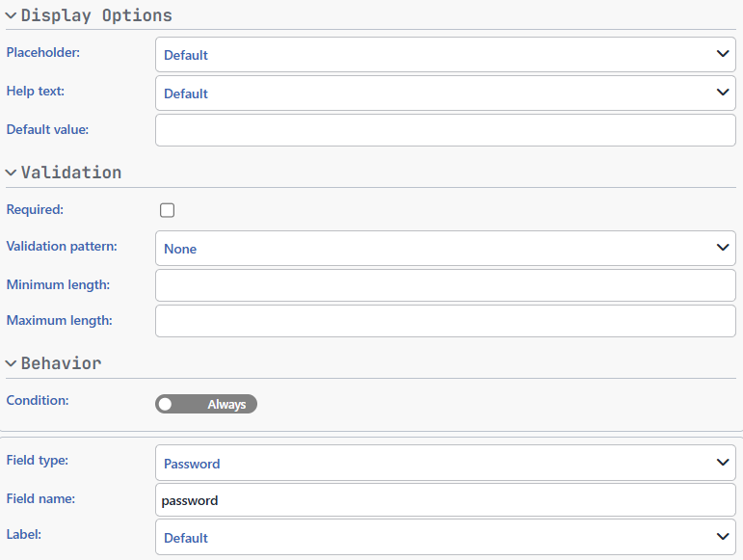Click the Placeholder label text

(x=43, y=53)
